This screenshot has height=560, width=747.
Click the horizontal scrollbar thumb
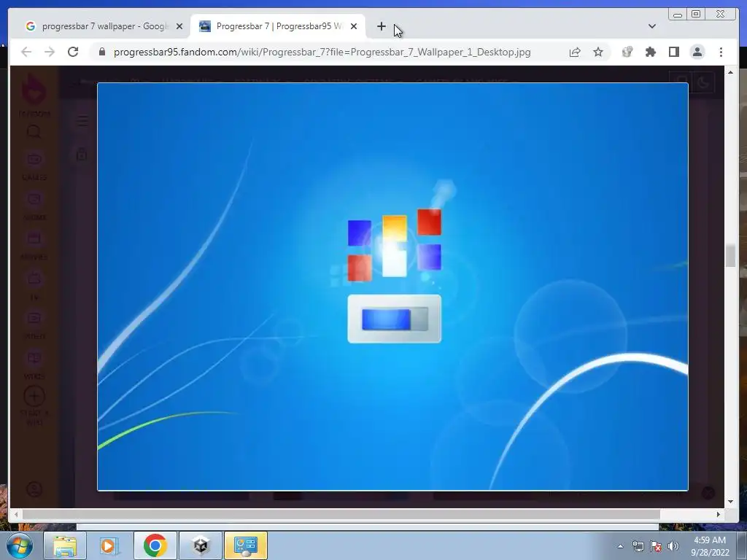[x=341, y=514]
